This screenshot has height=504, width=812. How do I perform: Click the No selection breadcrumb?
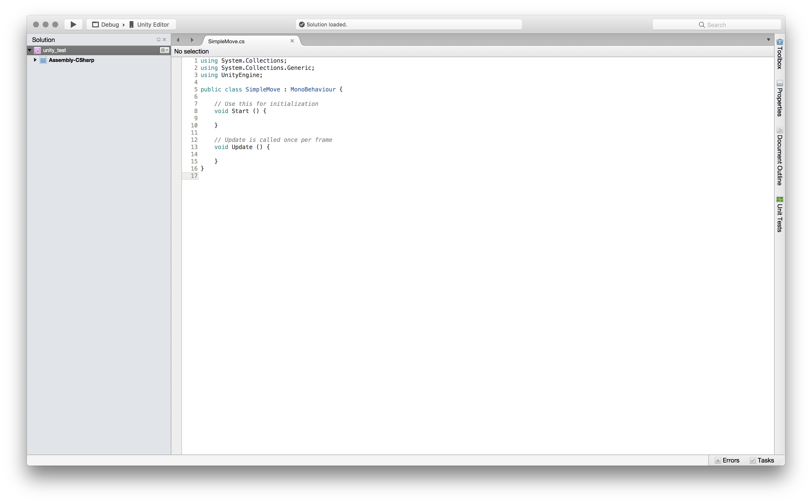(x=191, y=51)
